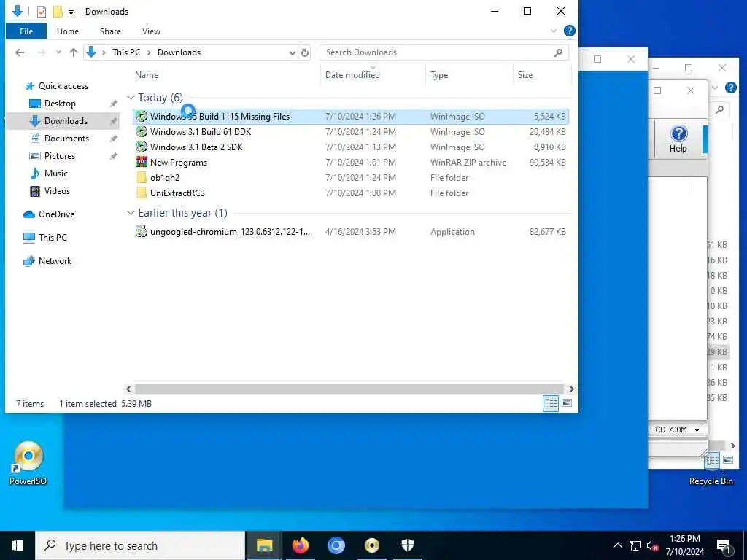Screen dimensions: 747x560
Task: Select the UniExtractRC3 folder icon
Action: click(142, 192)
